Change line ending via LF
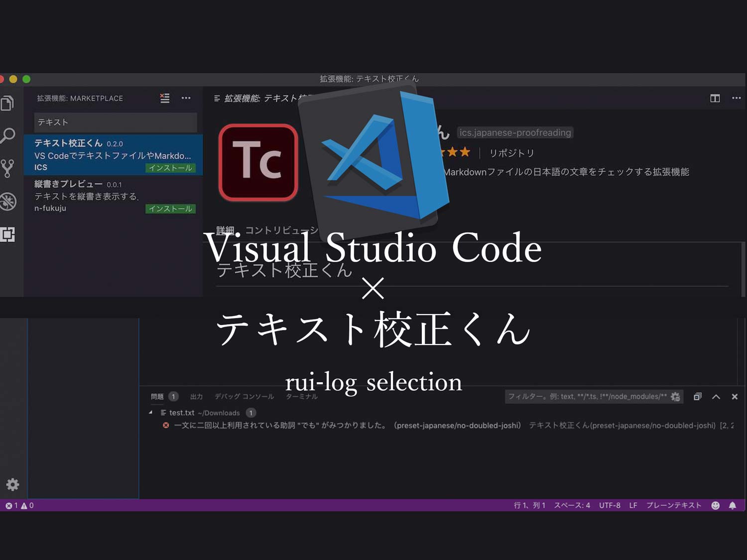Image resolution: width=747 pixels, height=560 pixels. pyautogui.click(x=633, y=505)
